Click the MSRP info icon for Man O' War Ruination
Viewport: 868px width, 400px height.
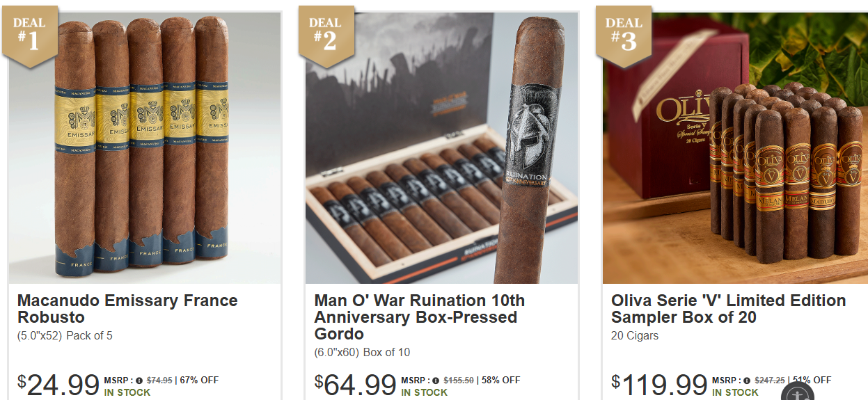(x=436, y=381)
